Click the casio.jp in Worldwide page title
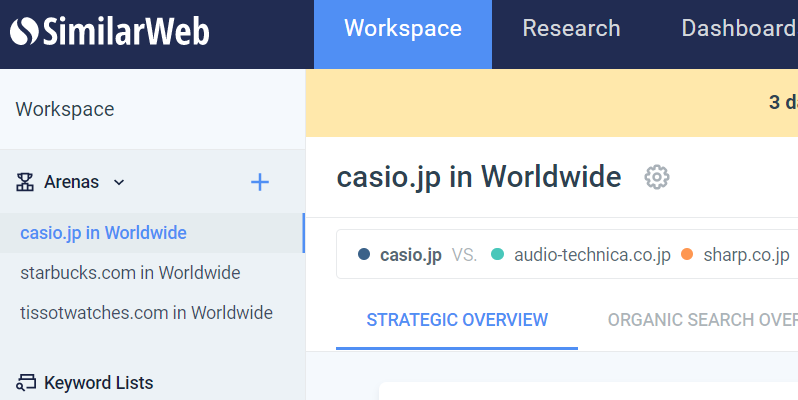This screenshot has width=798, height=400. pos(479,177)
